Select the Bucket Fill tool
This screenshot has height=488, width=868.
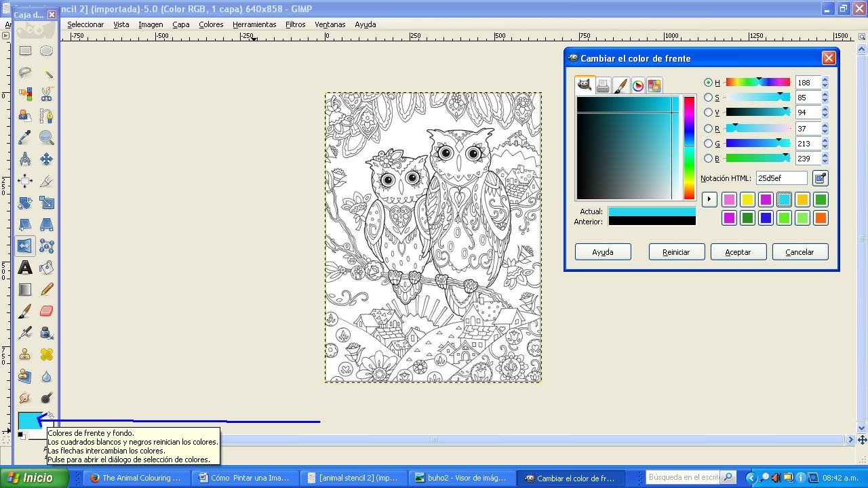pyautogui.click(x=46, y=268)
